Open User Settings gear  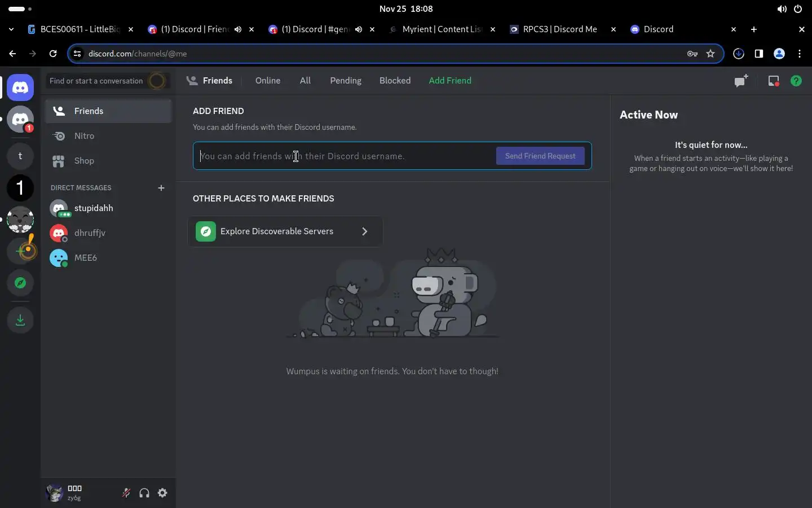162,493
